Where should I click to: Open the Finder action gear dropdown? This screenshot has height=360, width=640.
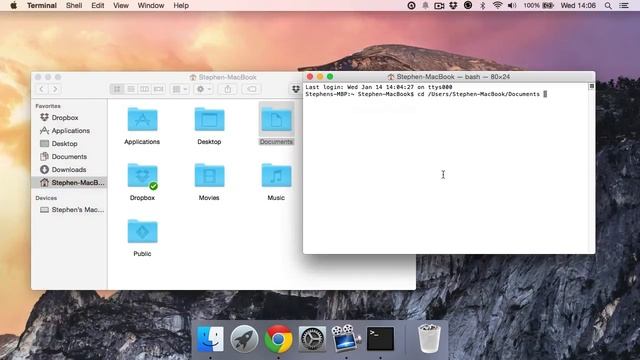[203, 89]
